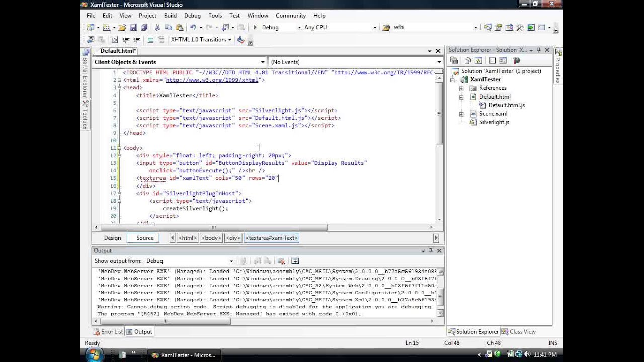Open the Object Browser toolbar icon
Screen dimensions: 644x362
[509, 27]
